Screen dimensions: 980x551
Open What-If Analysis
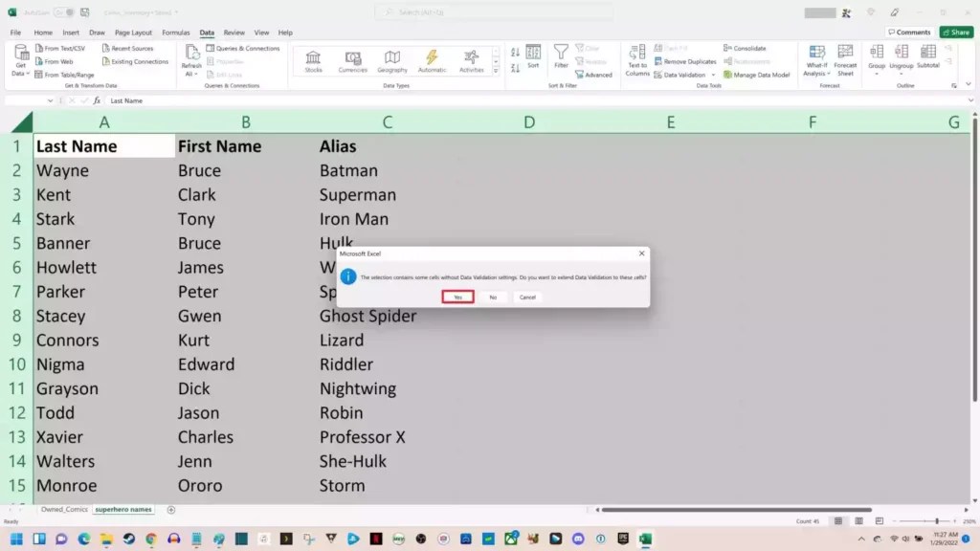[x=816, y=60]
